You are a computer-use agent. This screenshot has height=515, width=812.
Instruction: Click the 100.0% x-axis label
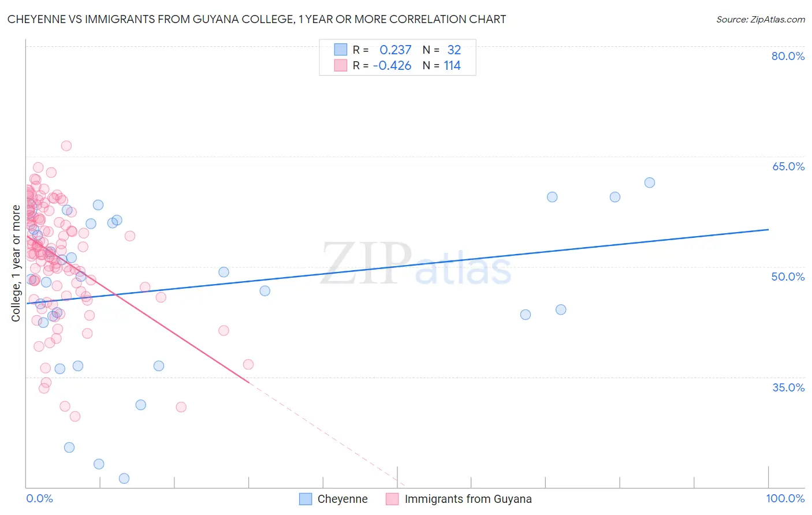pos(785,498)
